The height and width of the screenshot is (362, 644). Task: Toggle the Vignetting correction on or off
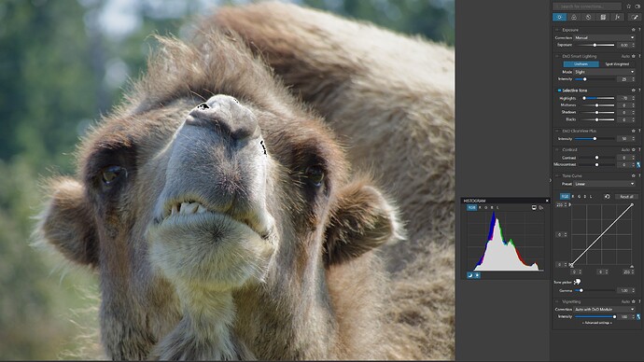(558, 301)
